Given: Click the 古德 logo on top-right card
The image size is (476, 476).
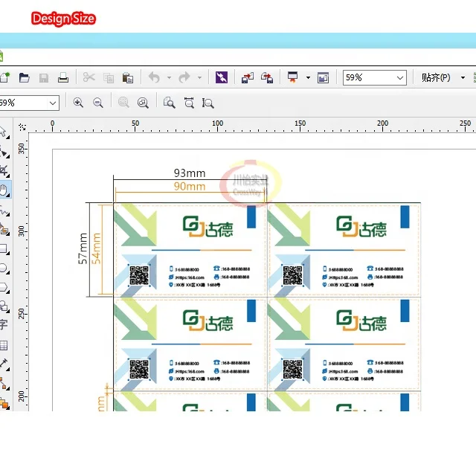Looking at the screenshot, I should 361,226.
